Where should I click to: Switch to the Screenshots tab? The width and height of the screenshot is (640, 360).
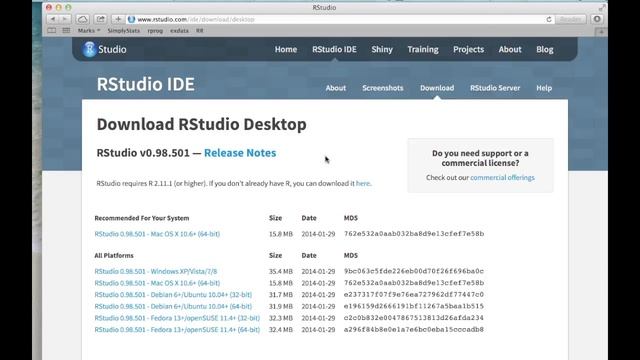tap(382, 88)
